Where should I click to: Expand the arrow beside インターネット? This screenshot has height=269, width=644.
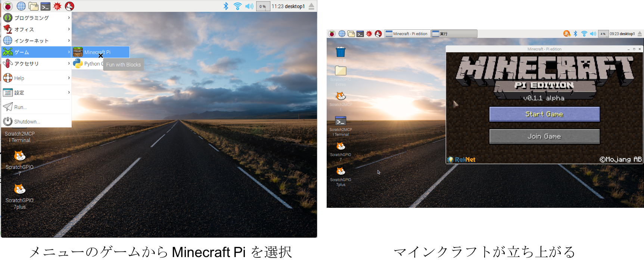click(x=69, y=40)
